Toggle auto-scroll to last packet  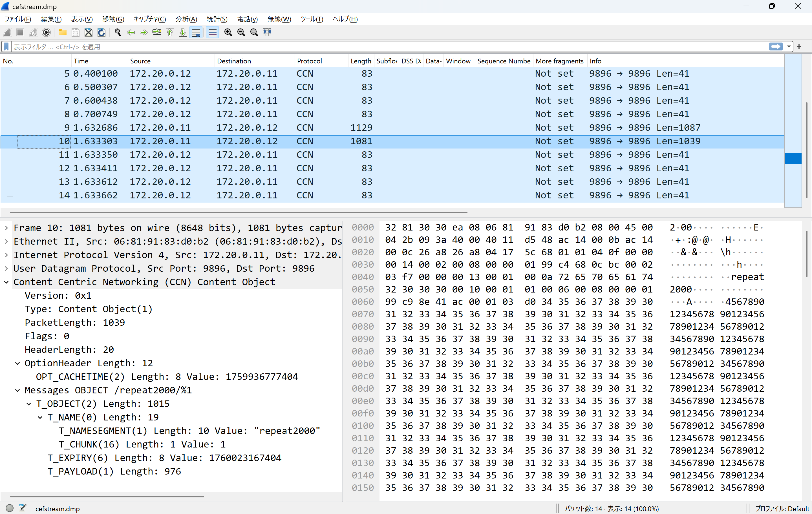pos(196,32)
